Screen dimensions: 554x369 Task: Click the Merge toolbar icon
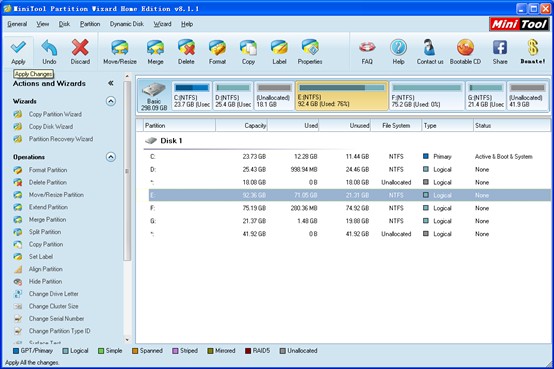(x=155, y=48)
